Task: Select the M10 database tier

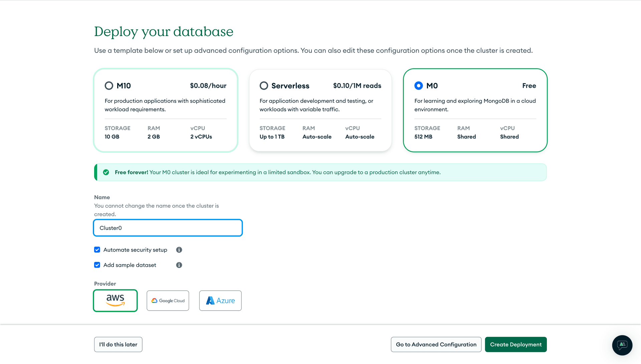Action: 108,86
